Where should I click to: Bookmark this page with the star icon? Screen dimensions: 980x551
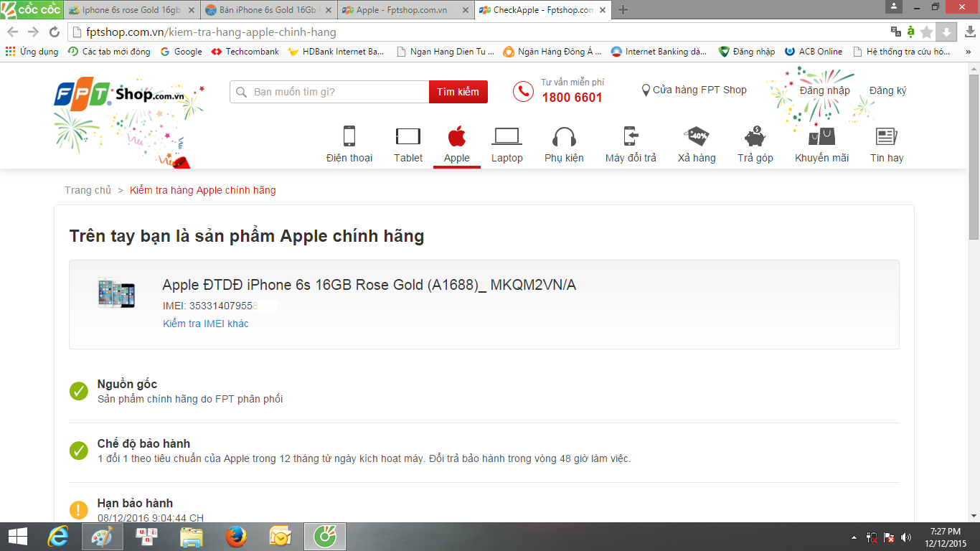point(926,32)
